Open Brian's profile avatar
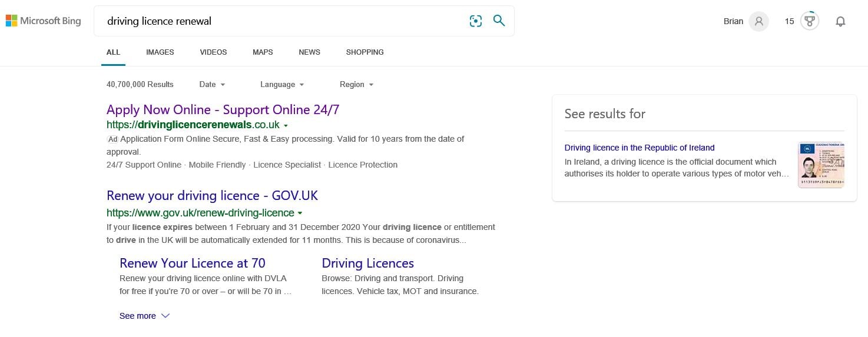The height and width of the screenshot is (337, 868). point(759,22)
